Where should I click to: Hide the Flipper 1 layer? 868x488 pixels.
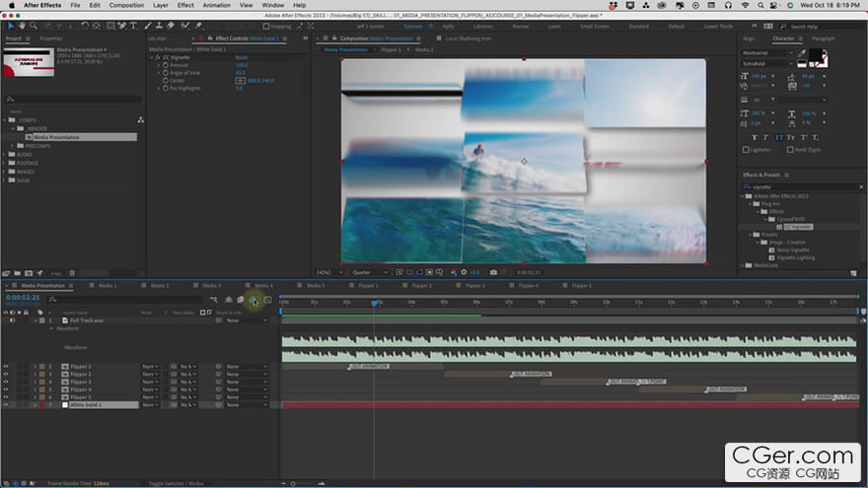[6, 367]
